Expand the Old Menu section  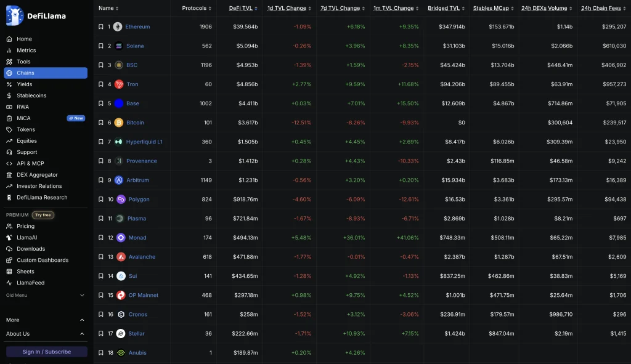46,295
